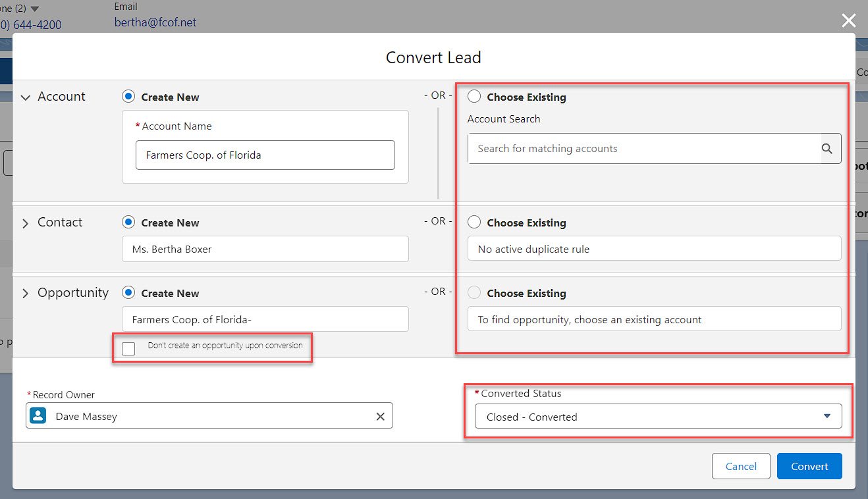
Task: Open the Converted Status dropdown
Action: pos(659,416)
